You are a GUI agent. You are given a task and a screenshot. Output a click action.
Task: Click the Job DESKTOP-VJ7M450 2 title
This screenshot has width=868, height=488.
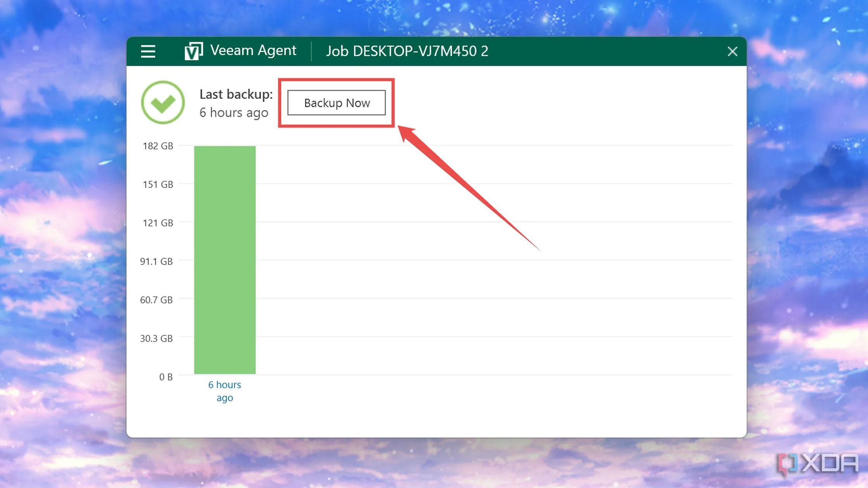(407, 51)
